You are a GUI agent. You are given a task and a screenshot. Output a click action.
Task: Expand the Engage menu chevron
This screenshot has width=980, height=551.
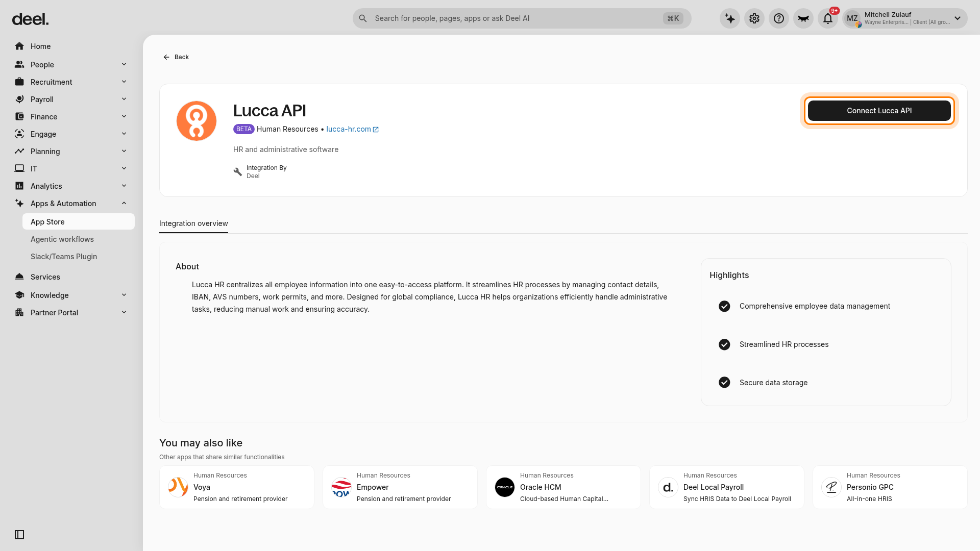point(124,134)
